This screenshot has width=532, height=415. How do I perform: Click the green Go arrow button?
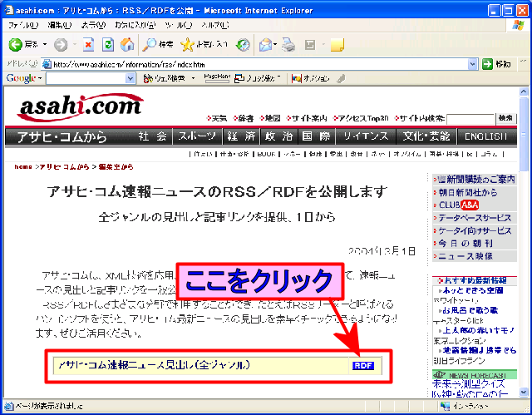[x=487, y=64]
